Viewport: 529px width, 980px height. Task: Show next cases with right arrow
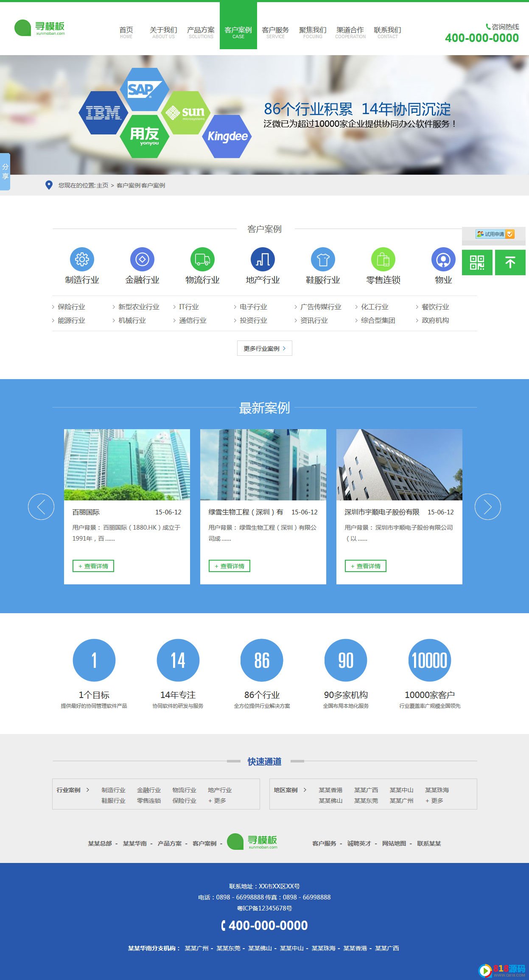488,507
